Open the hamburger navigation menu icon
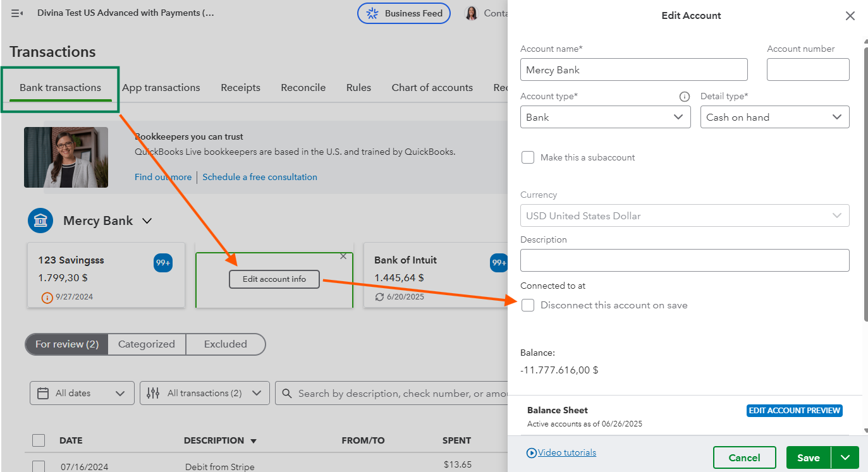The height and width of the screenshot is (472, 868). coord(17,13)
